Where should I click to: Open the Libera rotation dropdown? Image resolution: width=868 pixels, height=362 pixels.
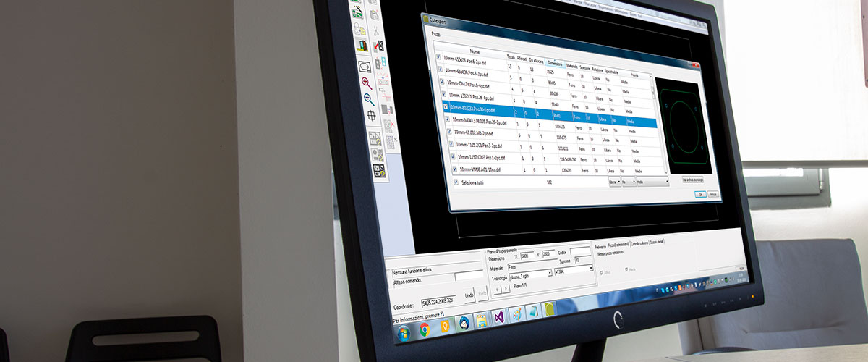pos(615,182)
